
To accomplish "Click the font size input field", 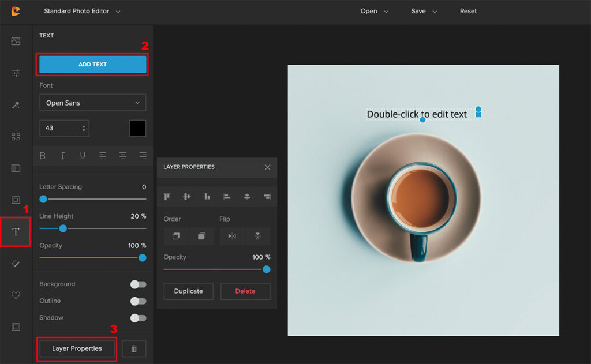I will point(65,129).
